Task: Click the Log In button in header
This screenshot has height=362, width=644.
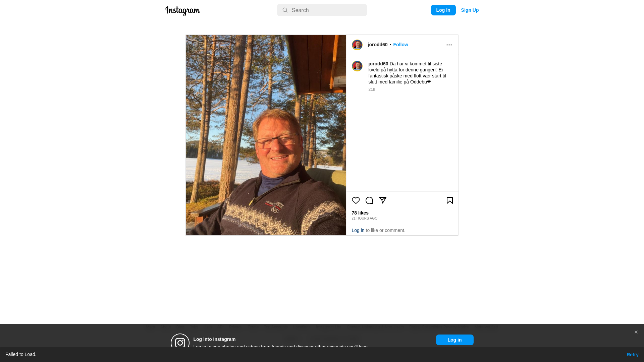Action: (443, 10)
